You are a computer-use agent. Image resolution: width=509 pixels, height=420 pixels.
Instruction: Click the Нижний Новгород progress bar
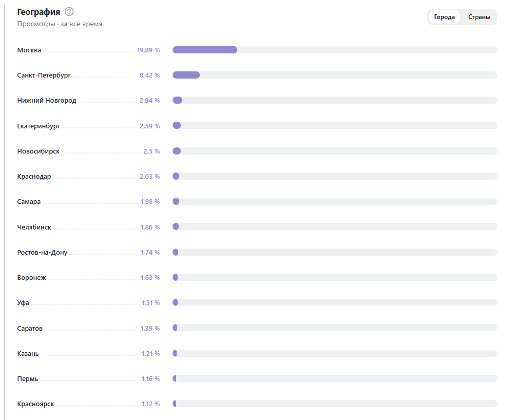click(x=335, y=100)
